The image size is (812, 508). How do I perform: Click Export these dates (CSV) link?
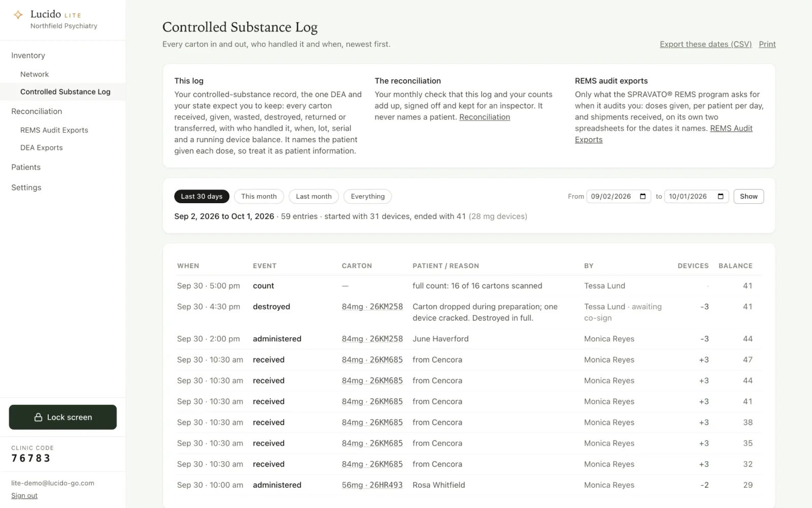705,44
